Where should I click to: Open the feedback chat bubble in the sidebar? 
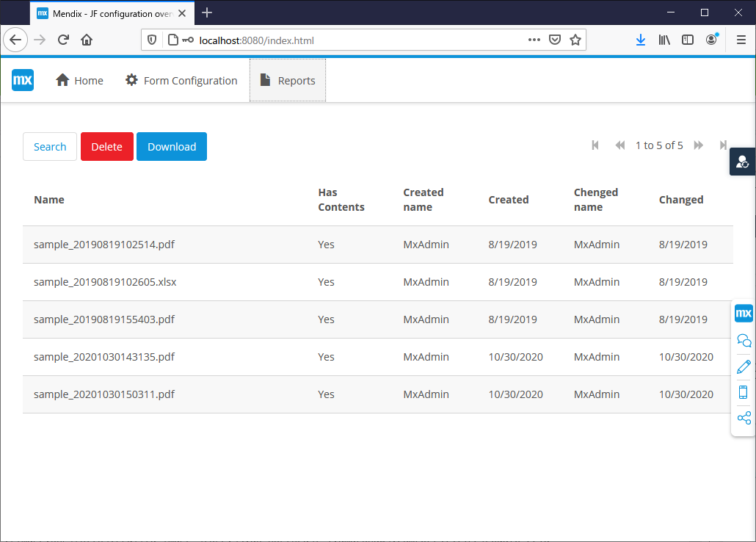tap(744, 339)
